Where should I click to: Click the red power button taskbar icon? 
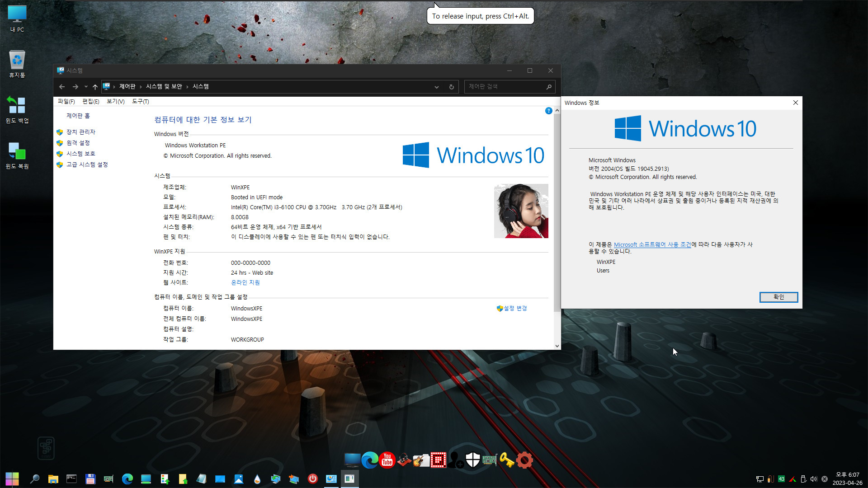[312, 479]
